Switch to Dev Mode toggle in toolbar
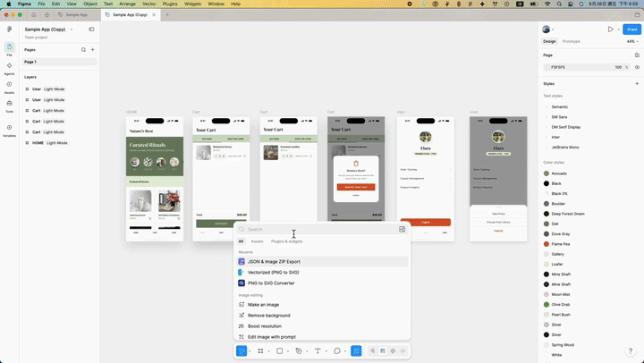Screen dimensions: 644x363 [x=402, y=351]
